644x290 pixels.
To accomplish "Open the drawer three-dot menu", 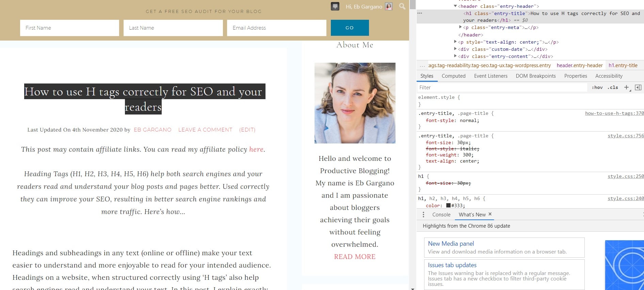I will (423, 215).
